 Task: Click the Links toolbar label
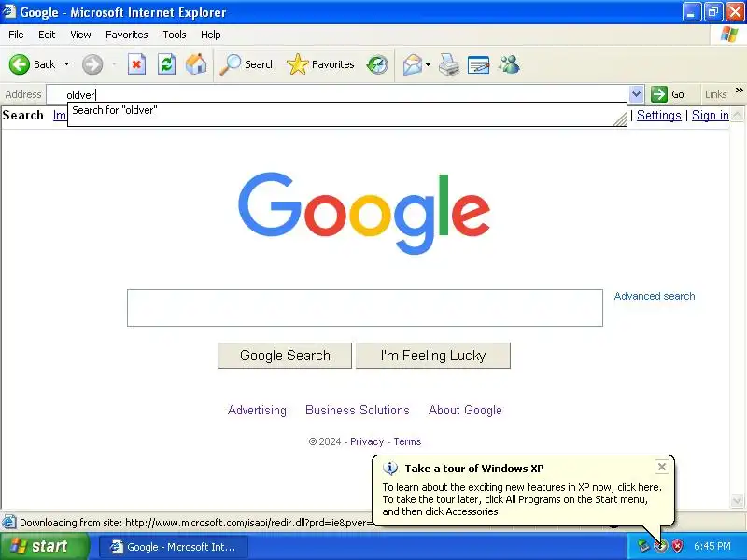pyautogui.click(x=715, y=94)
